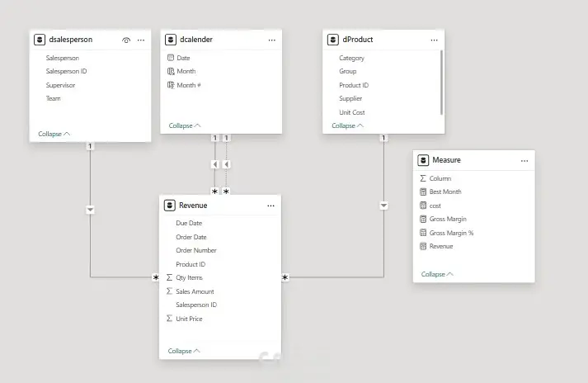
Task: Click the dcalender table header icon
Action: [171, 40]
